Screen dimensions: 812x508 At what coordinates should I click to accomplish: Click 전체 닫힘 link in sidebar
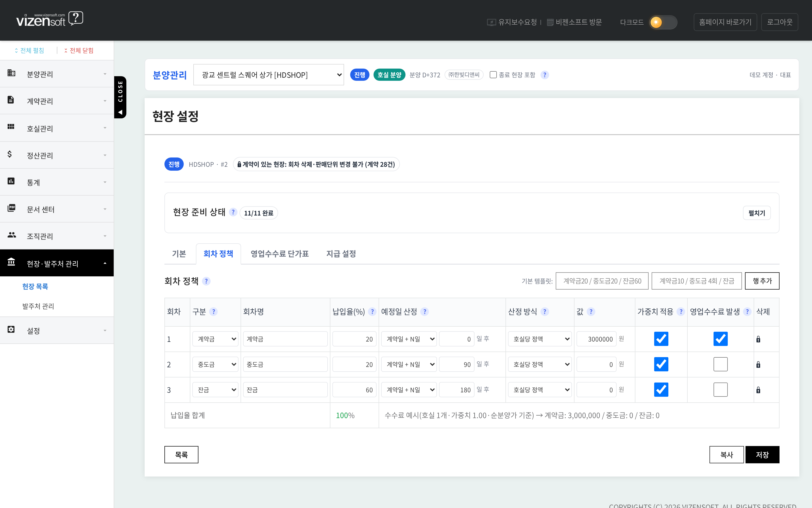click(79, 50)
